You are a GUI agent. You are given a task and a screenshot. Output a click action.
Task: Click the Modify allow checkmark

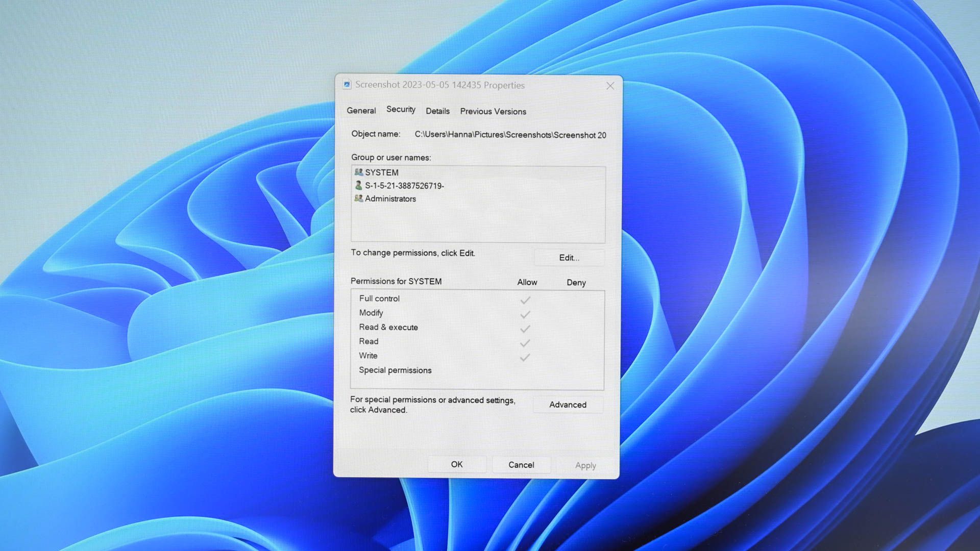click(525, 314)
